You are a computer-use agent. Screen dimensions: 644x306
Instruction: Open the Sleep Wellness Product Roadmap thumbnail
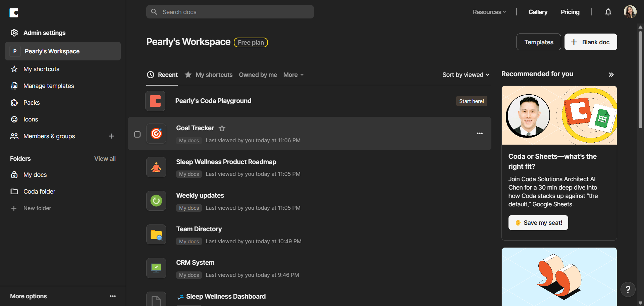pos(156,167)
